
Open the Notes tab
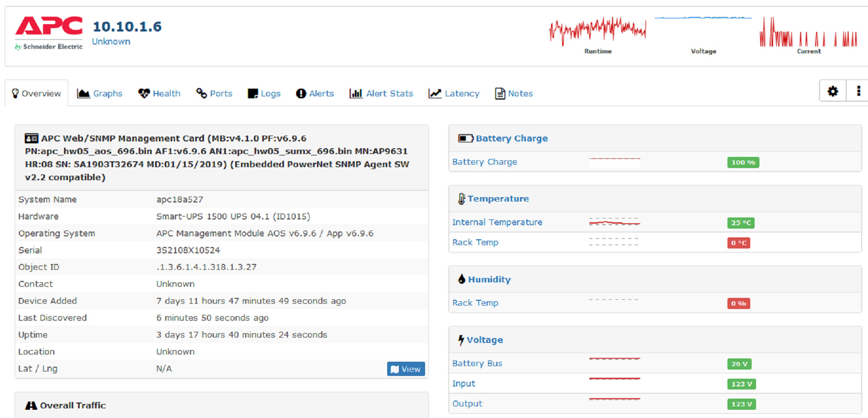click(x=514, y=93)
